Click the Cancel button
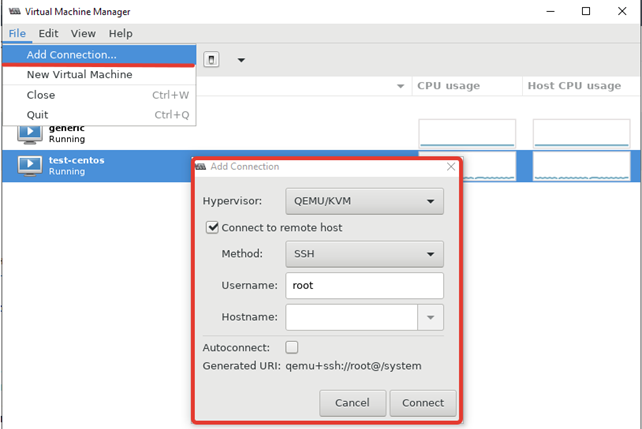Screen dimensions: 642x429 [x=353, y=403]
